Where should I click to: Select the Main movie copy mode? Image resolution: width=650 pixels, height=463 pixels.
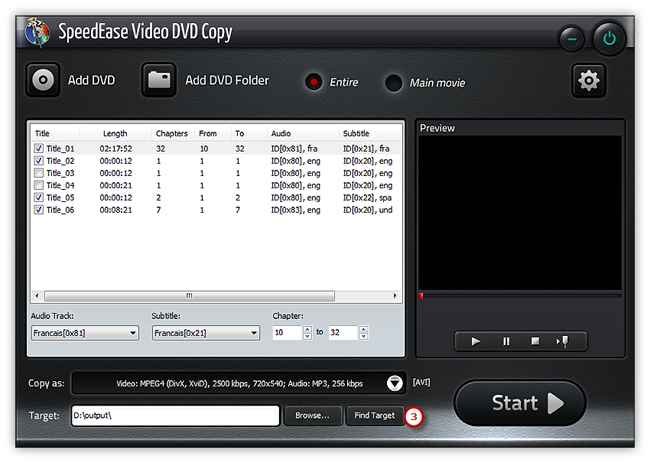(393, 83)
